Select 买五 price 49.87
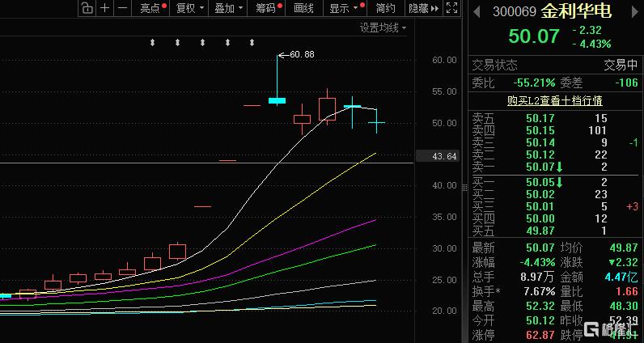 click(540, 231)
